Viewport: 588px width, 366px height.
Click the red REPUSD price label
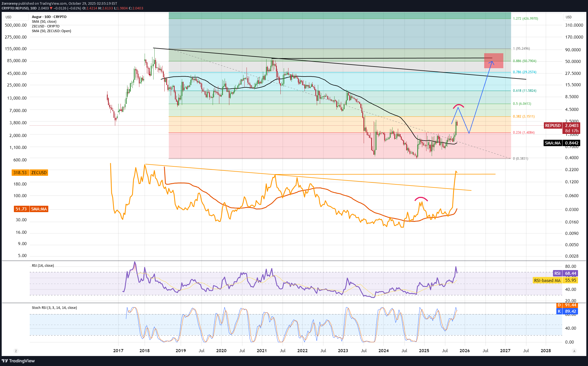point(553,126)
